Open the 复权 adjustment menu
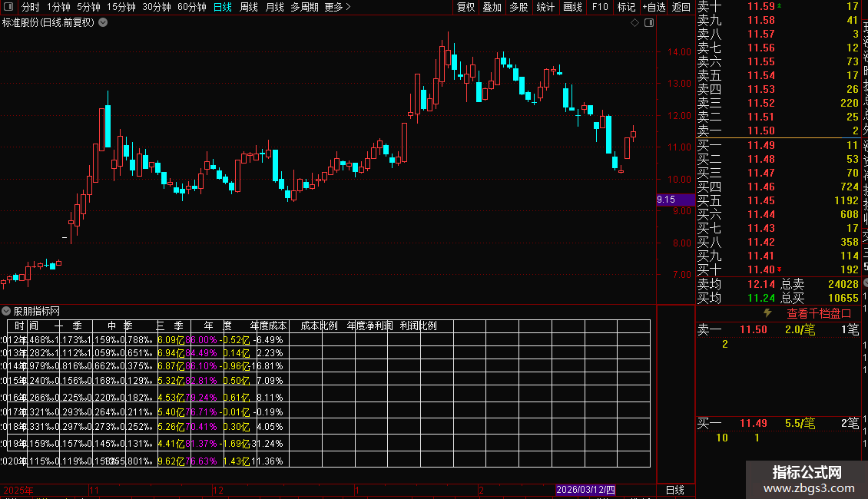Viewport: 868px width, 499px height. coord(465,7)
